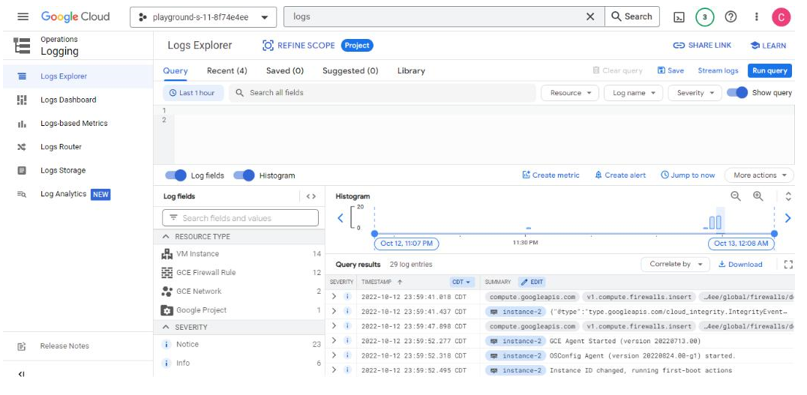Open Correlate by dropdown

coord(675,264)
